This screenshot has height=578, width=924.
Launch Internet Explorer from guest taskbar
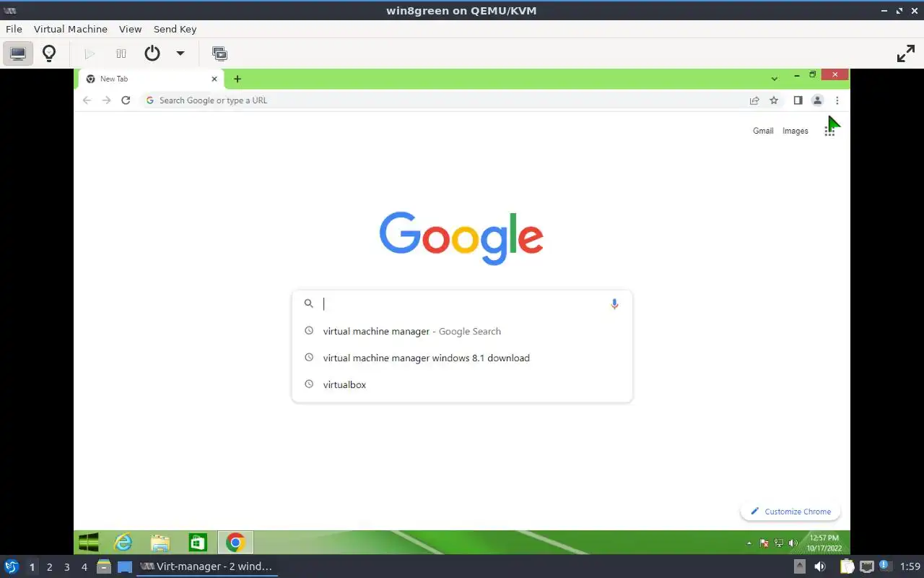pyautogui.click(x=124, y=543)
